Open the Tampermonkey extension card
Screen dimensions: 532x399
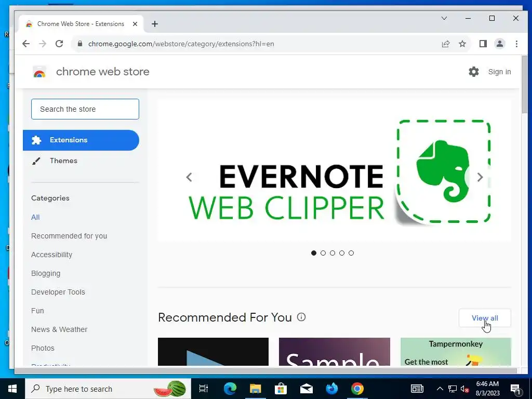point(456,352)
